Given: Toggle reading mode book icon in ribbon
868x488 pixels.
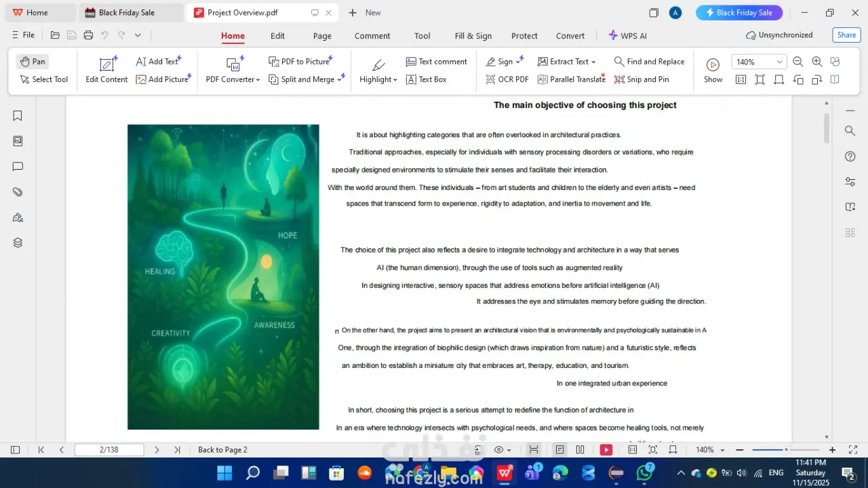Looking at the screenshot, I should [835, 79].
